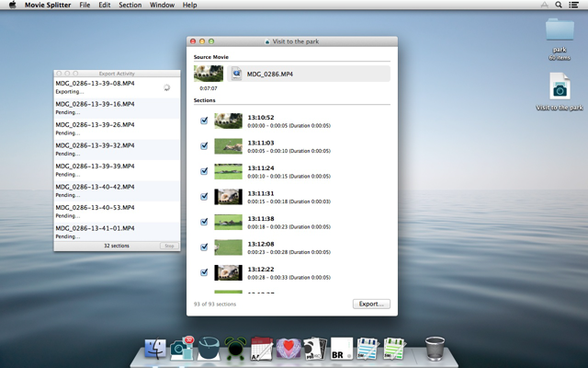
Task: Stop the export in Export Activity
Action: (x=169, y=246)
